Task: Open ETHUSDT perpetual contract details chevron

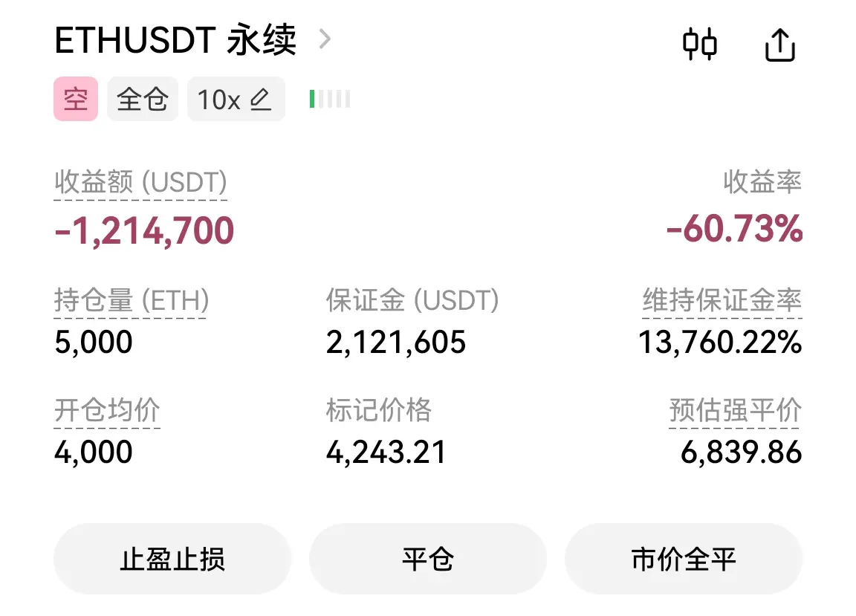Action: (x=325, y=39)
